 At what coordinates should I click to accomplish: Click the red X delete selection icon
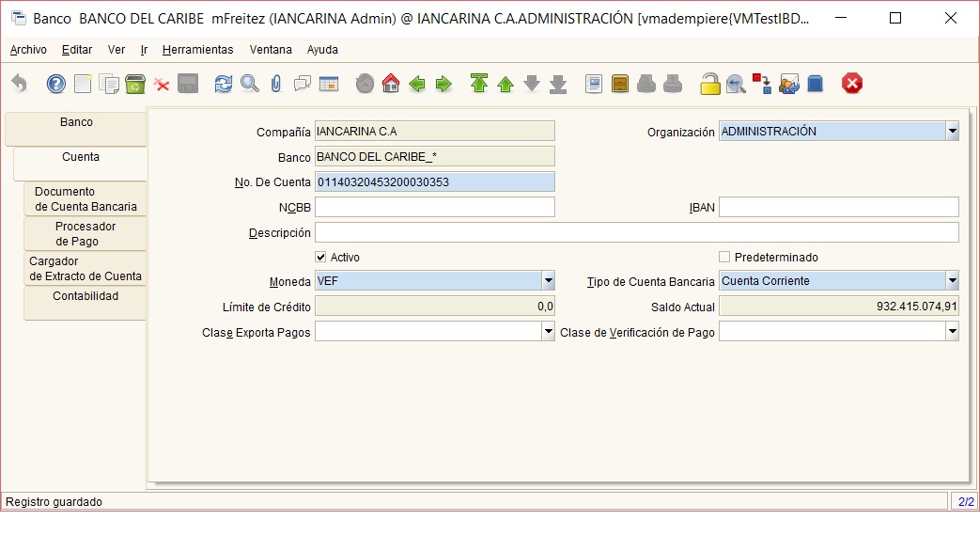coord(162,85)
